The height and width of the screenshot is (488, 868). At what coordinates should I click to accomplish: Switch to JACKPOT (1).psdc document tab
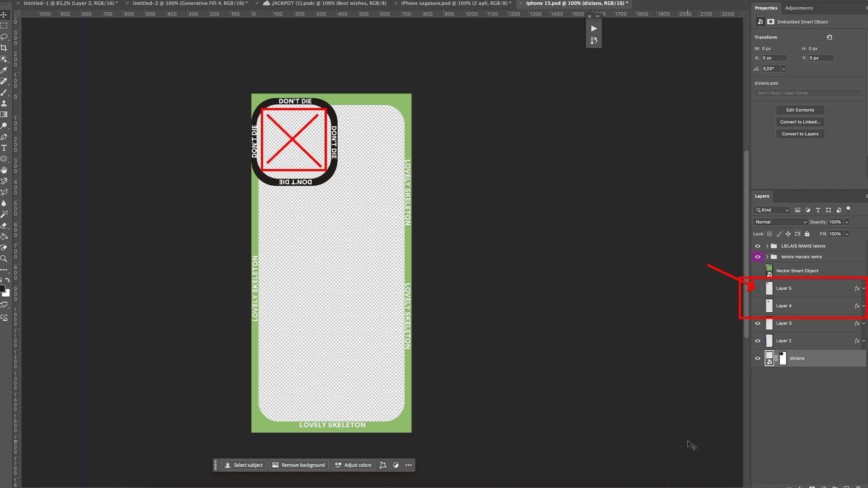pos(329,3)
